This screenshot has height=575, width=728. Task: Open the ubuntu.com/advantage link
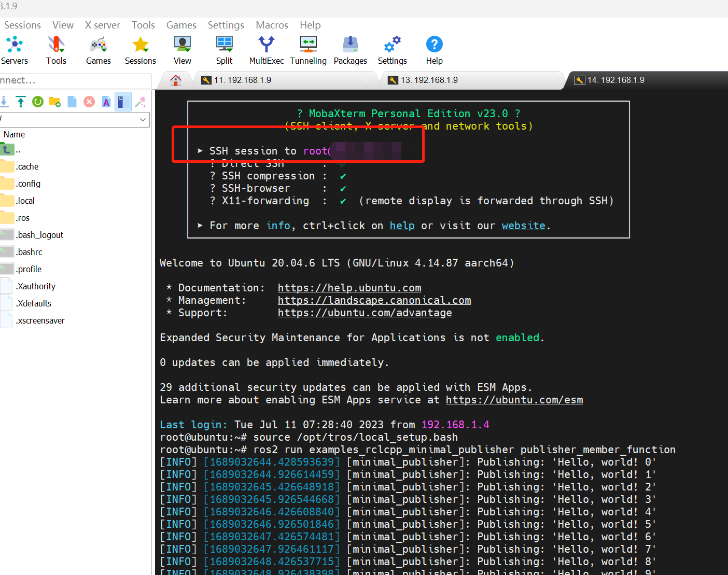(x=365, y=313)
